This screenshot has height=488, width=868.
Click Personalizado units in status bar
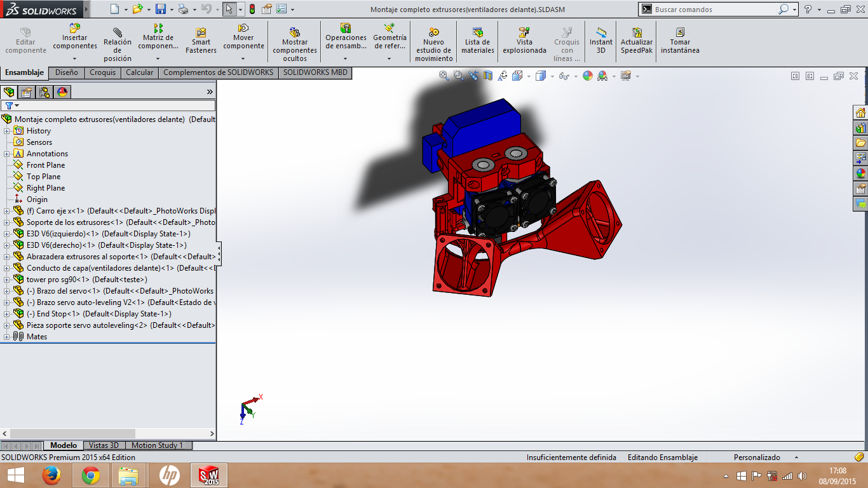757,457
